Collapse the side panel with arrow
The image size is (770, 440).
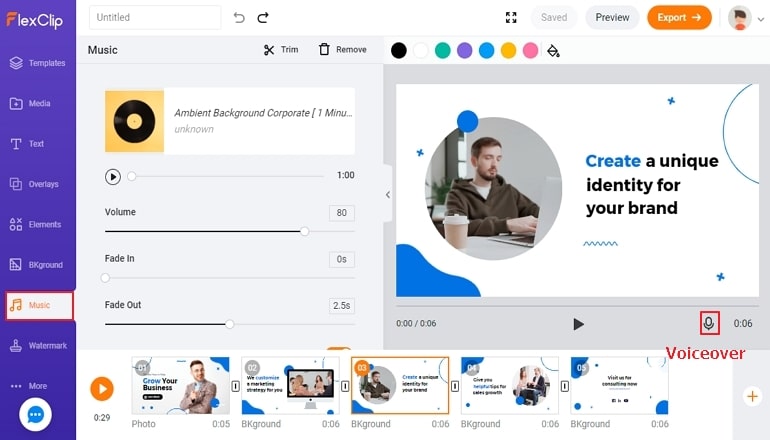[388, 194]
